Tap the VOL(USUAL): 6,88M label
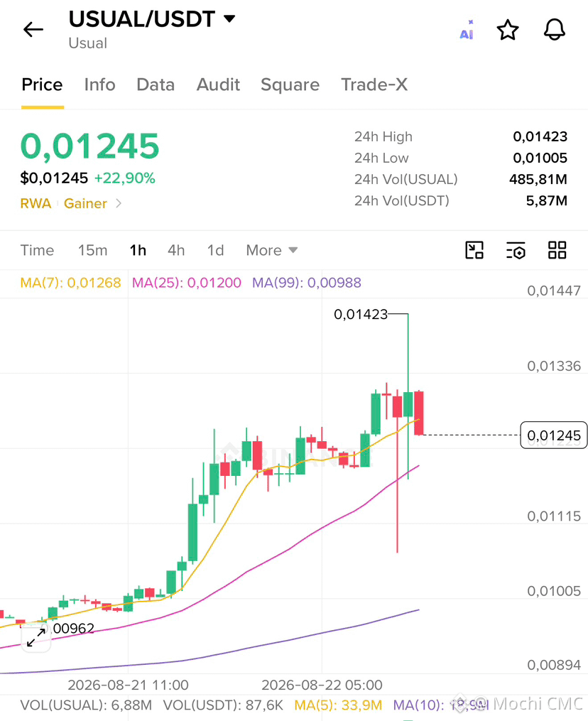Screen dimensions: 588x721 [x=86, y=705]
